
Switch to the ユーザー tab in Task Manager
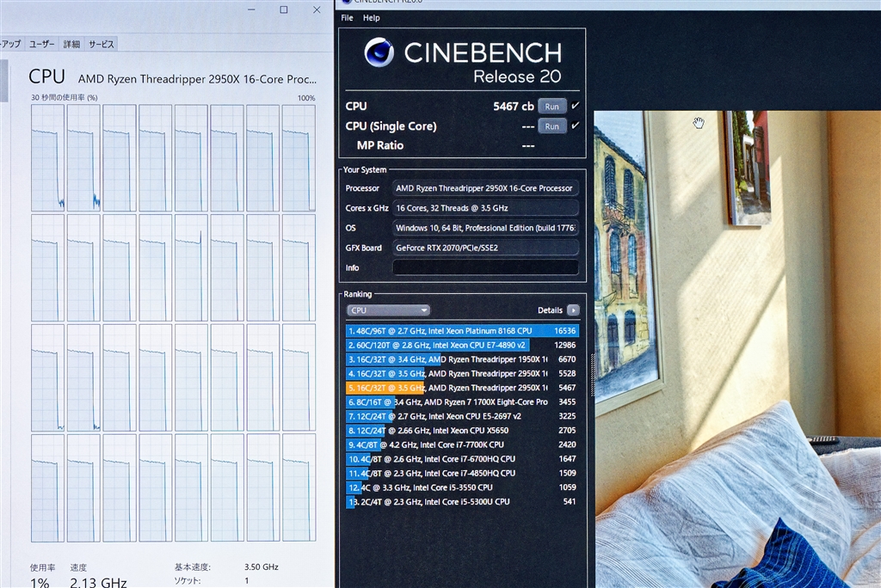pyautogui.click(x=42, y=44)
